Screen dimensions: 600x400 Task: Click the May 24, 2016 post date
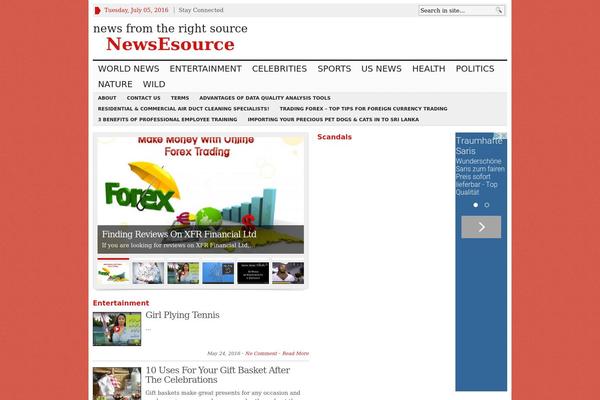tap(224, 353)
